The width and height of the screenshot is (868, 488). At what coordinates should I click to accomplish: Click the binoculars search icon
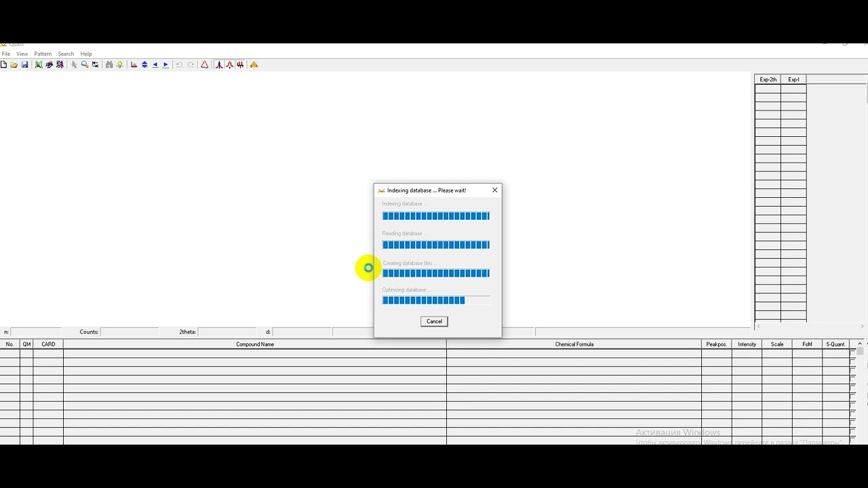pos(108,64)
